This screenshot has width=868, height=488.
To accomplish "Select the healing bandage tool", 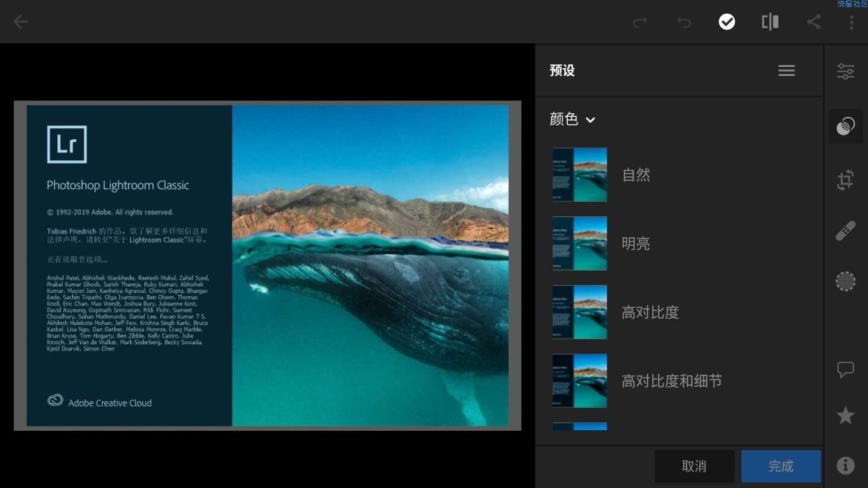I will tap(846, 231).
